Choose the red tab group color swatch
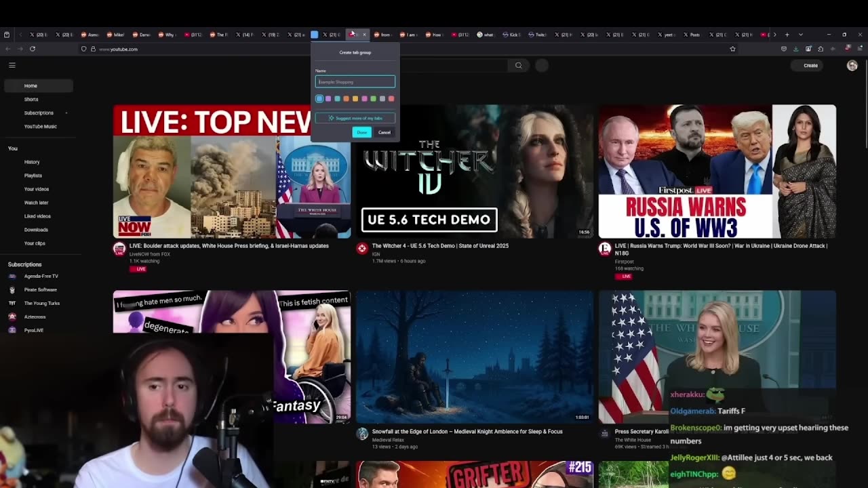868x488 pixels. coord(391,99)
